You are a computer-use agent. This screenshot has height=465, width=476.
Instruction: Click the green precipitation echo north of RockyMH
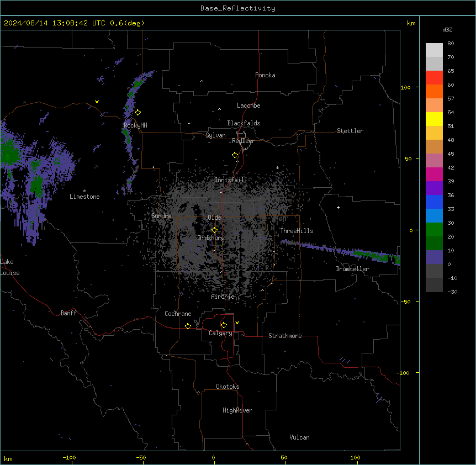[137, 83]
